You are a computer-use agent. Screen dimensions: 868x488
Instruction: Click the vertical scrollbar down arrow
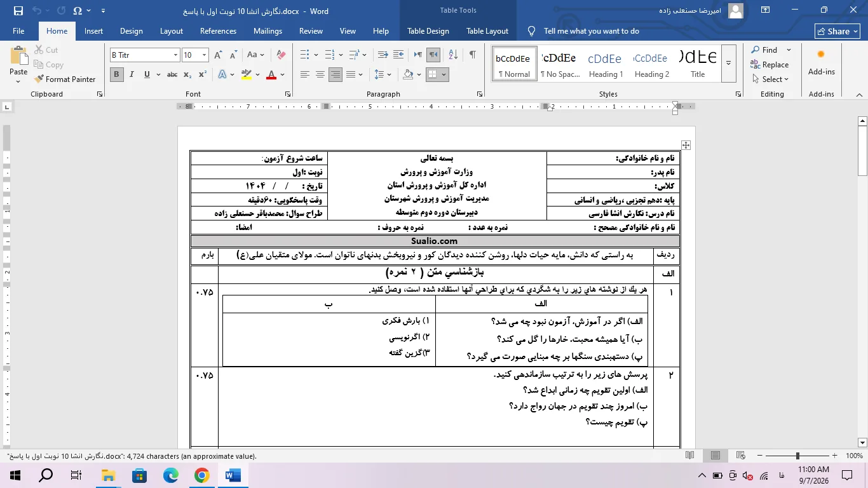(x=862, y=443)
